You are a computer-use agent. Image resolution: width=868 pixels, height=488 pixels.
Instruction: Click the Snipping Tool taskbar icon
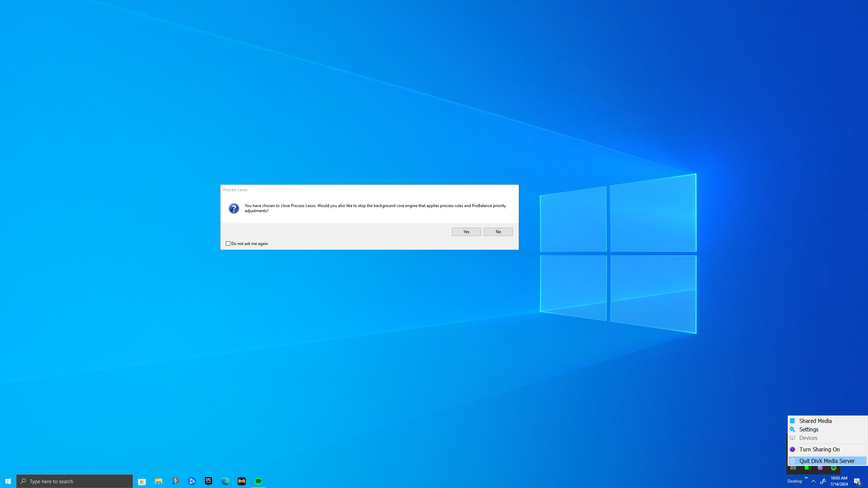tap(175, 481)
